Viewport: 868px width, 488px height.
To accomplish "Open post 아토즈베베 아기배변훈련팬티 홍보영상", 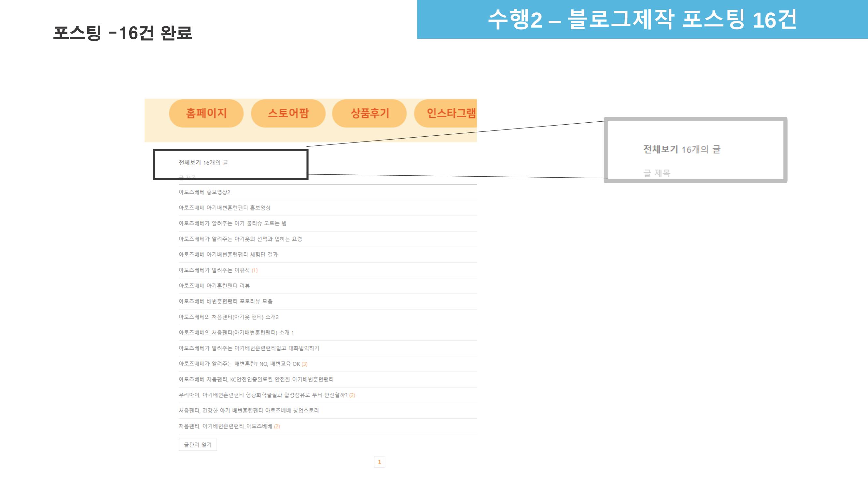I will click(x=224, y=208).
